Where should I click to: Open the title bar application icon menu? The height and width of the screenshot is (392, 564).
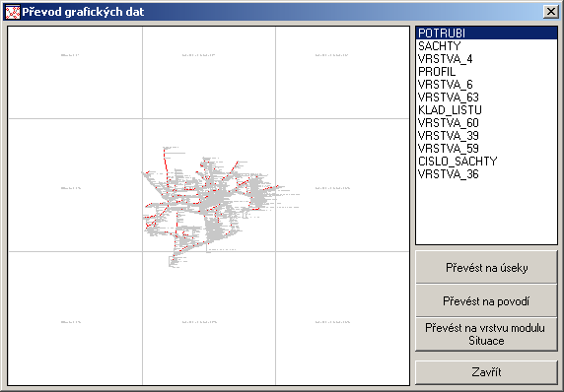[x=13, y=12]
